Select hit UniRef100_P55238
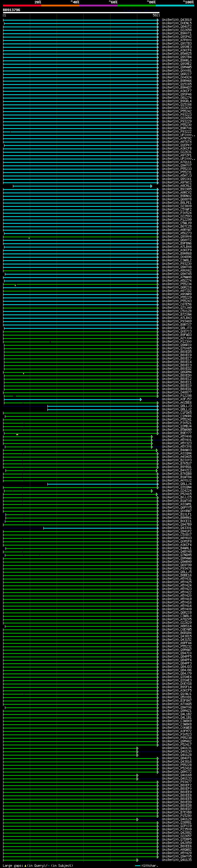The width and height of the screenshot is (197, 868). tap(177, 738)
